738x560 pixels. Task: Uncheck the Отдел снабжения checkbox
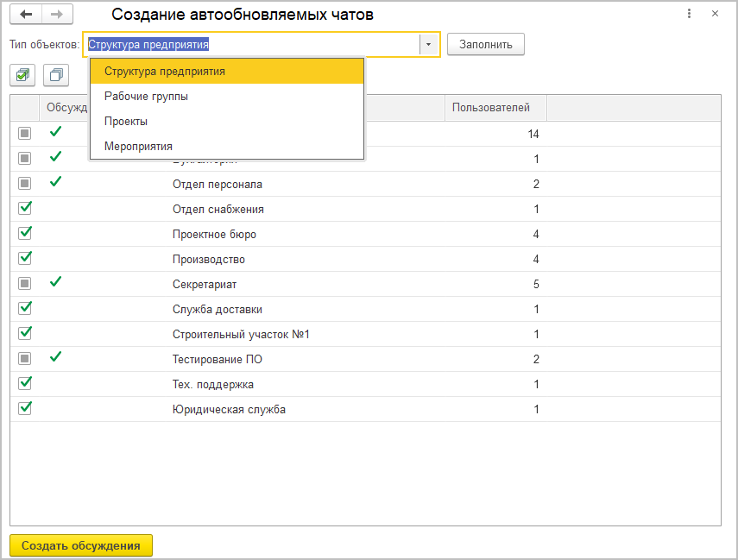coord(24,208)
